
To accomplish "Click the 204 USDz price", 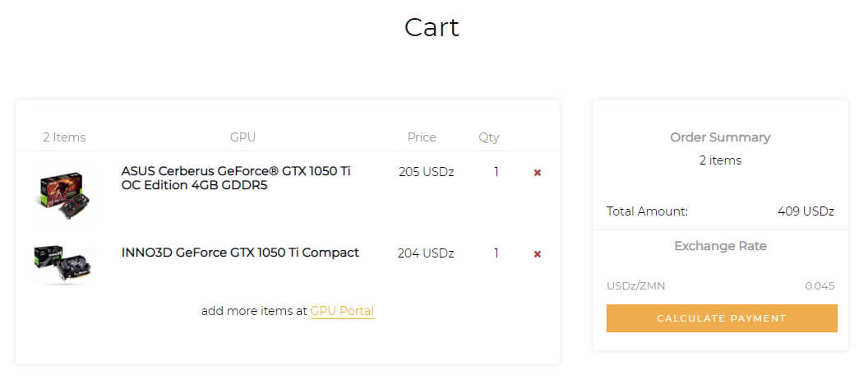I will 426,253.
